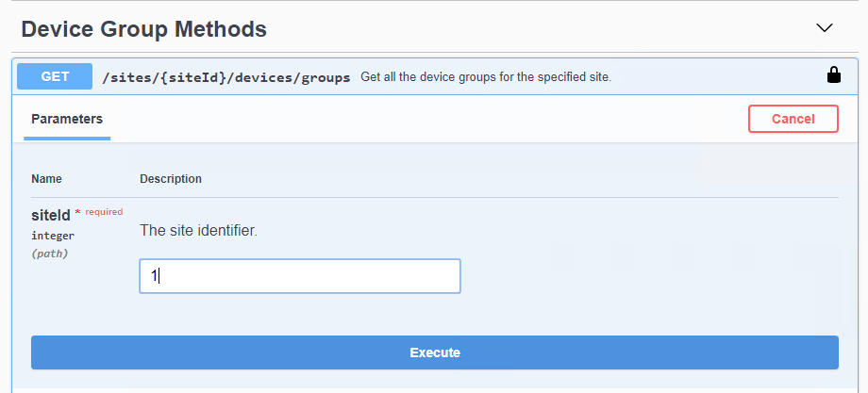Click the Name column header
The height and width of the screenshot is (393, 868).
point(46,179)
